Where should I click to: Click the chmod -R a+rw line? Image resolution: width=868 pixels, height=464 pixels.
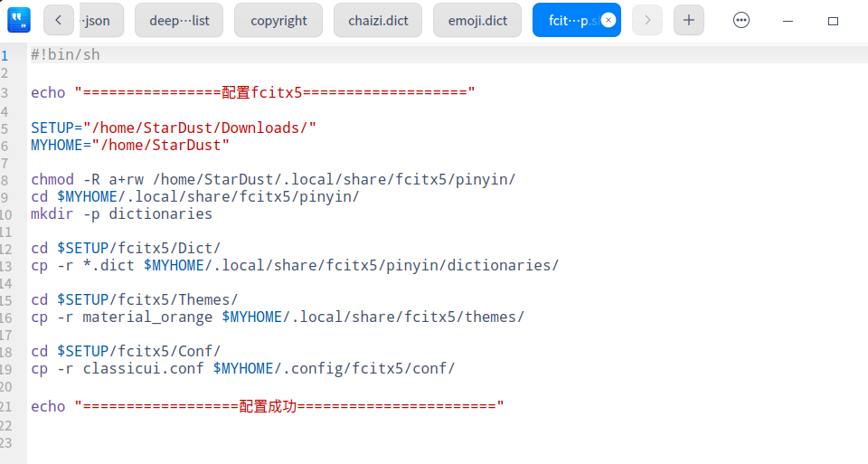click(x=273, y=179)
